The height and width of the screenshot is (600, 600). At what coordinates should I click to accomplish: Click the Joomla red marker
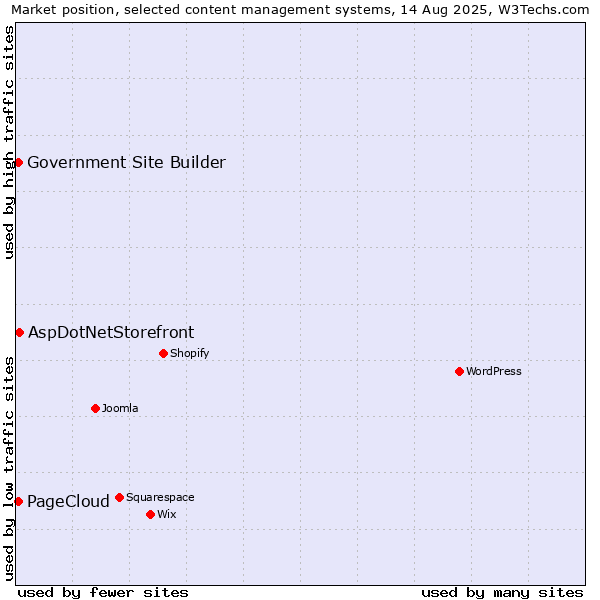[x=96, y=408]
